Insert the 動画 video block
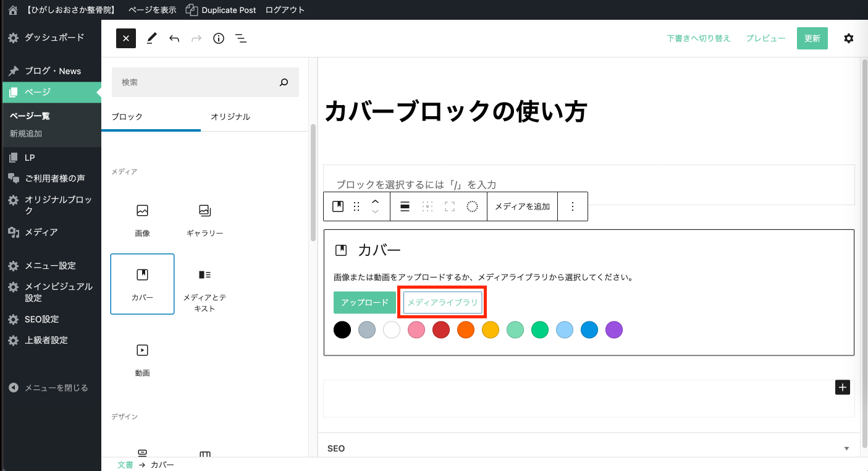Image resolution: width=868 pixels, height=471 pixels. click(x=142, y=358)
